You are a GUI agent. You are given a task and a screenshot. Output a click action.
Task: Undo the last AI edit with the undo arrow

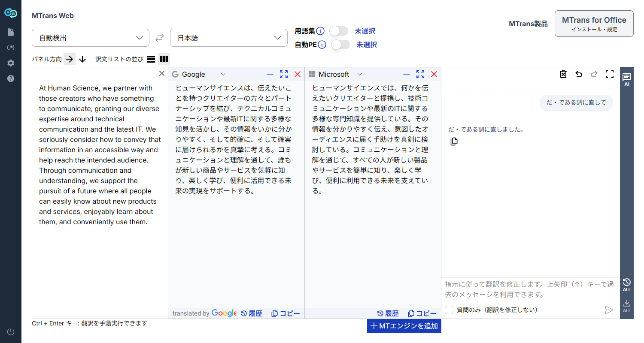pos(579,74)
